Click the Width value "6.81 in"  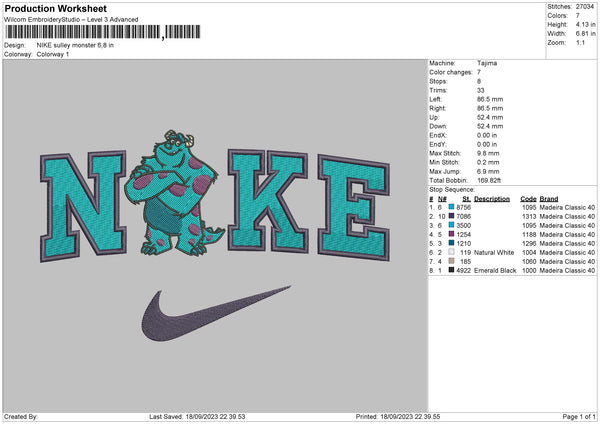click(585, 34)
